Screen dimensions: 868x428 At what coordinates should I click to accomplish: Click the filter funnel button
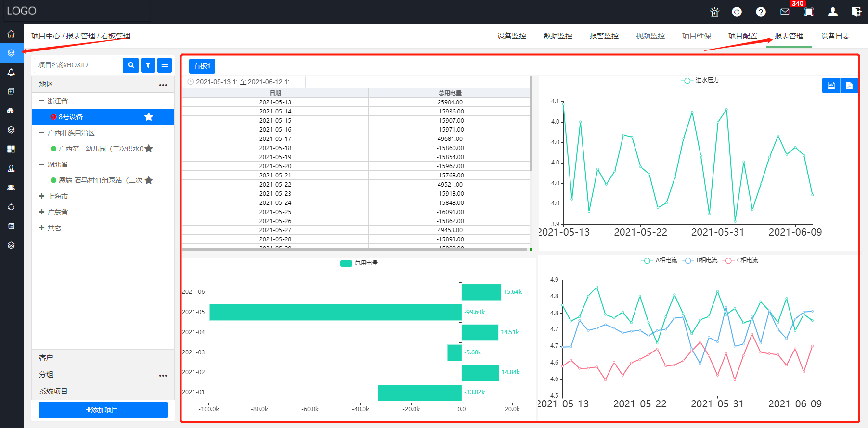point(148,65)
